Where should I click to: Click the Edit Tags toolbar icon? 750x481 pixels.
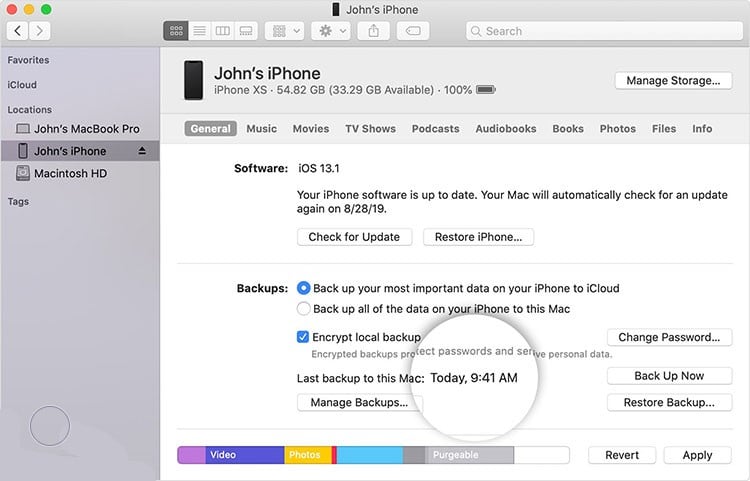point(413,31)
